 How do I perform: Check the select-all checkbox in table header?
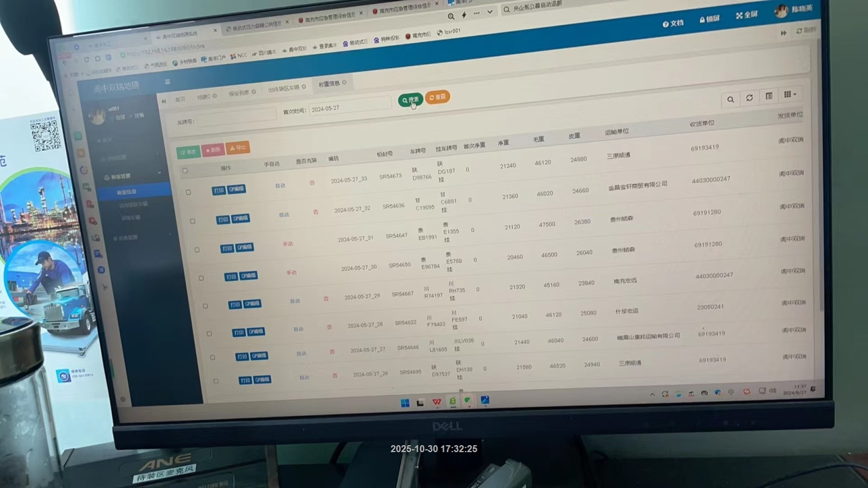point(185,171)
